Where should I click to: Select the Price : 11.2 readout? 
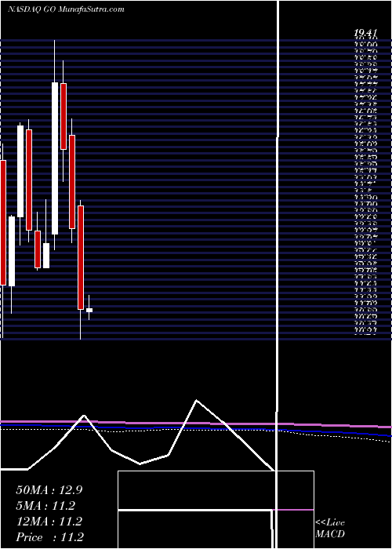pos(49,537)
